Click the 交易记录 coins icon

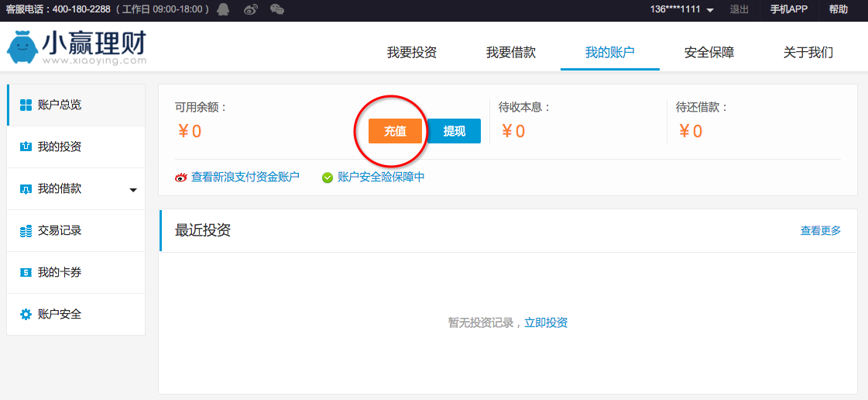pos(26,231)
